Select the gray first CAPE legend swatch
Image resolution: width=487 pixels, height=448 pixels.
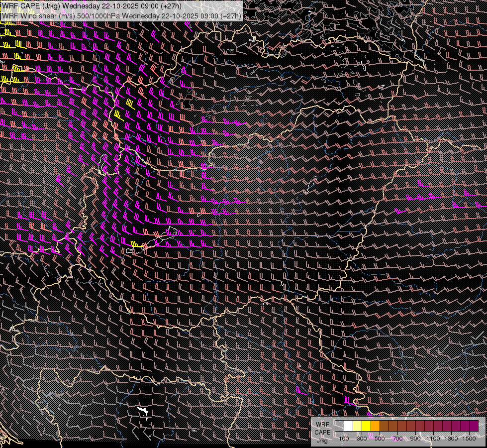(339, 426)
